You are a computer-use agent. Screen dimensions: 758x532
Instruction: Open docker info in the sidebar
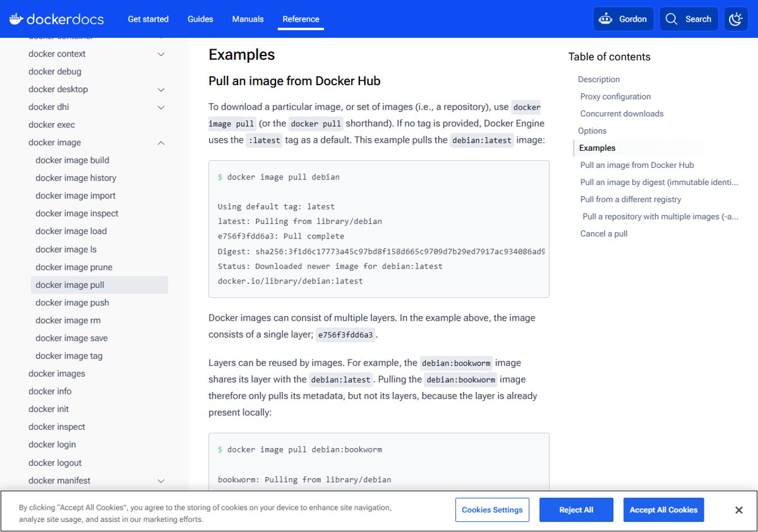point(50,391)
